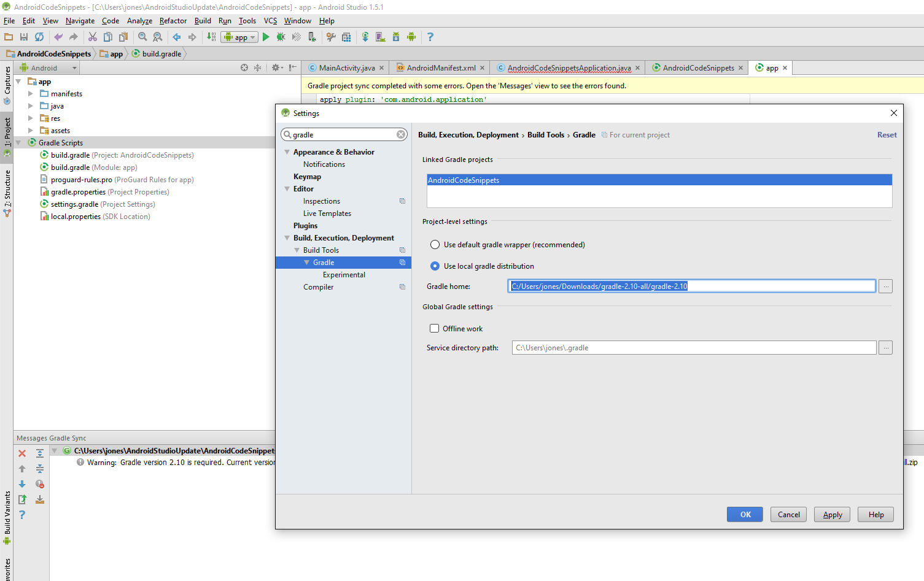
Task: Expand the res folder
Action: point(31,118)
